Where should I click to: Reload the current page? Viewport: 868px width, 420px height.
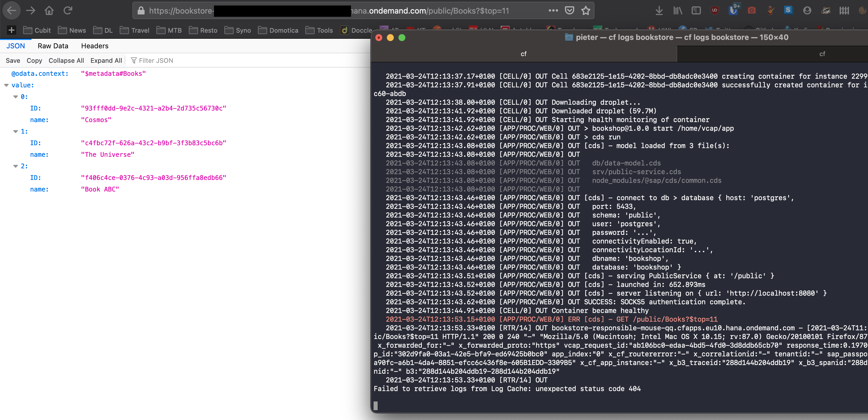(68, 10)
